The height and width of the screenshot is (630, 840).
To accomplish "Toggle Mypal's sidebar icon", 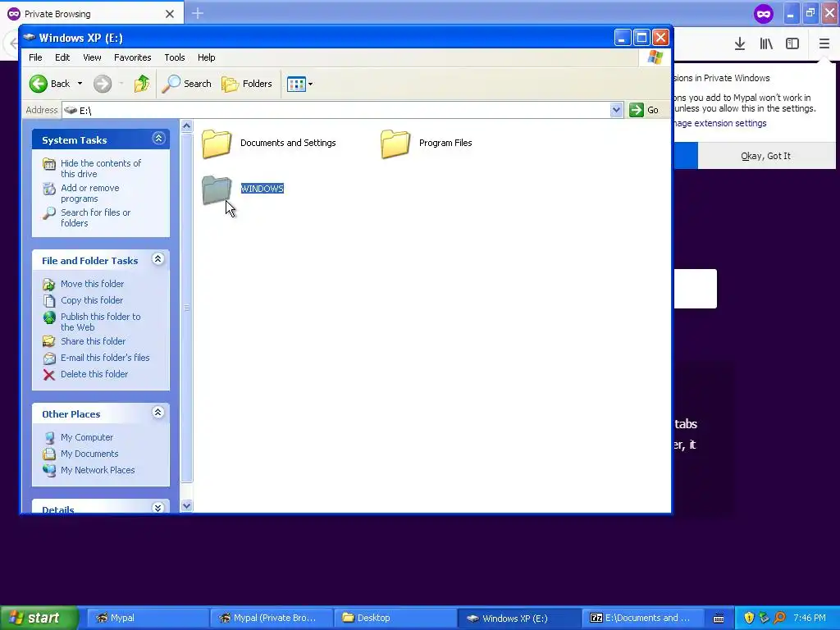I will tap(792, 44).
